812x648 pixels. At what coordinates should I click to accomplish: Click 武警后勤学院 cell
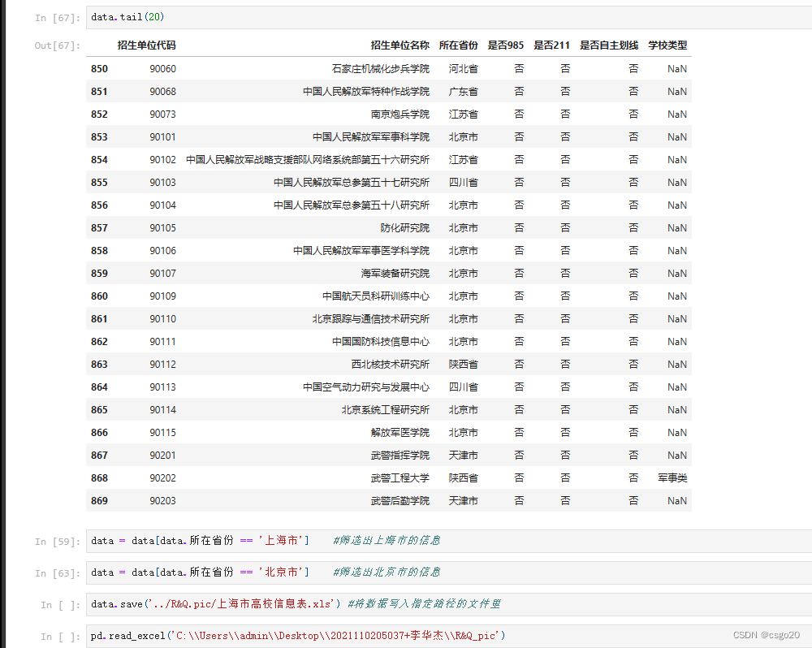[x=400, y=501]
